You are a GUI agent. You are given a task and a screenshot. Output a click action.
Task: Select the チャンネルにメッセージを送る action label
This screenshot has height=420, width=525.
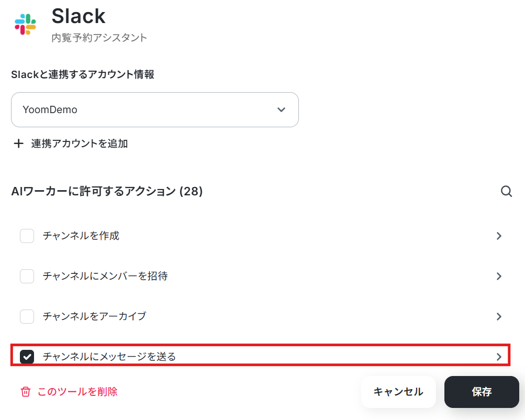click(x=109, y=357)
